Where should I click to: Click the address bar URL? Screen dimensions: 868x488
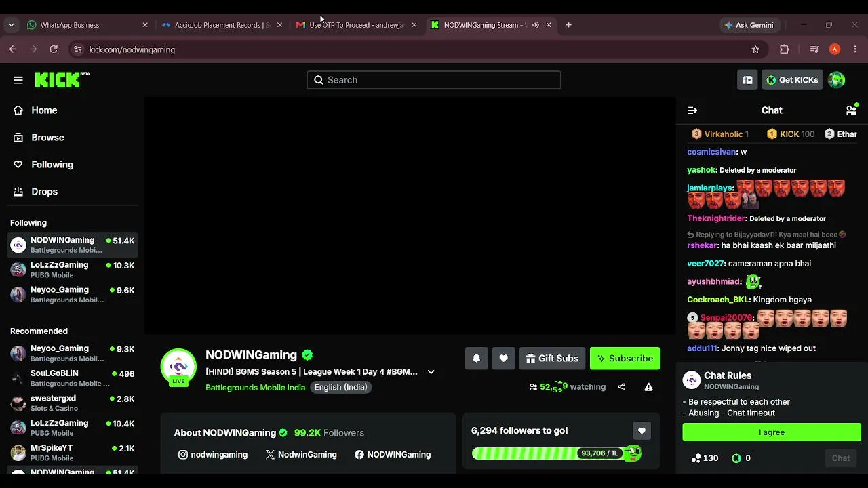click(x=132, y=49)
